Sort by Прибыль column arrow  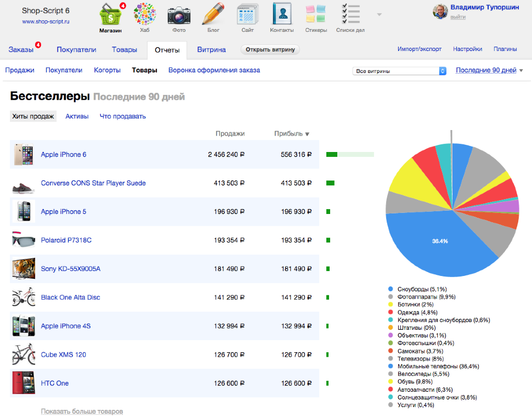tap(307, 134)
